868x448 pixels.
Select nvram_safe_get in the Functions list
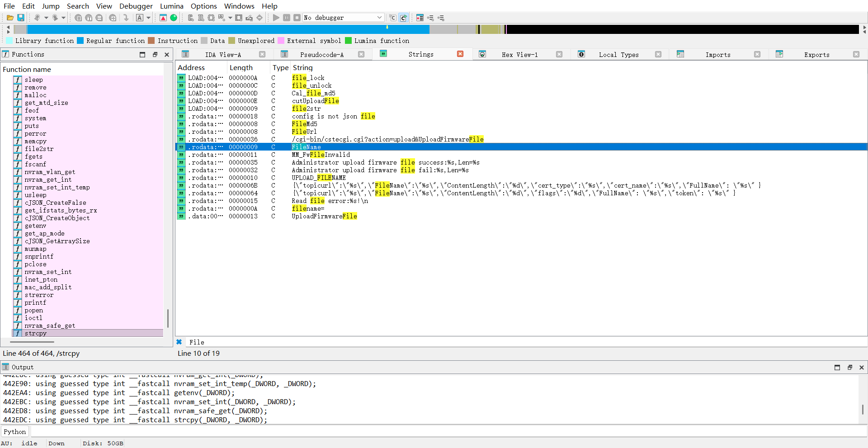point(50,325)
